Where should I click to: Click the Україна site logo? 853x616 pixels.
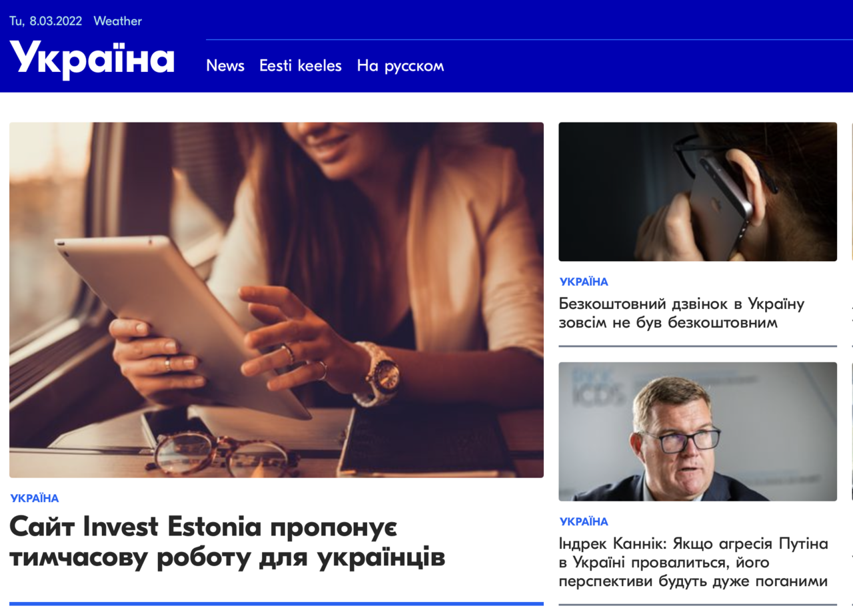pos(92,59)
